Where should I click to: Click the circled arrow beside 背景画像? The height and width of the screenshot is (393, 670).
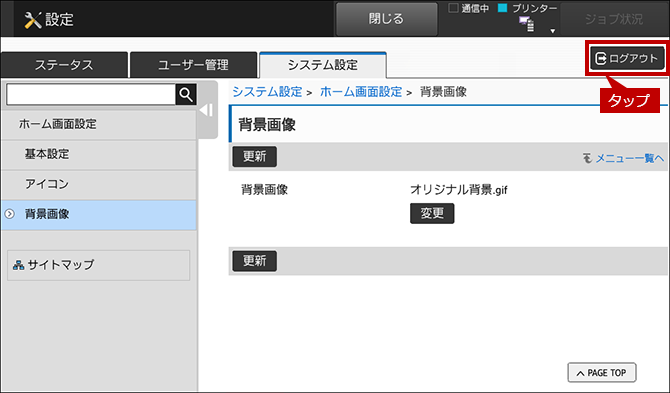(x=9, y=214)
